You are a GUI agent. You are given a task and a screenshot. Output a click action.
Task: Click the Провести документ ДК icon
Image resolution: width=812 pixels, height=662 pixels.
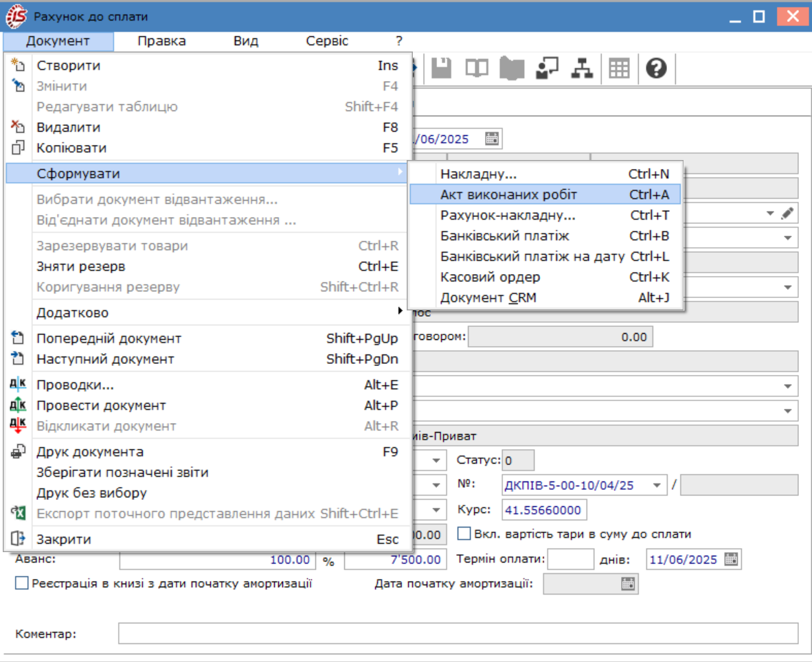pyautogui.click(x=18, y=404)
